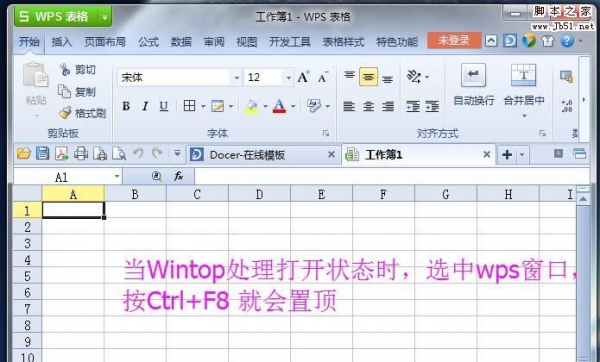Toggle bold formatting
The height and width of the screenshot is (362, 600).
126,106
